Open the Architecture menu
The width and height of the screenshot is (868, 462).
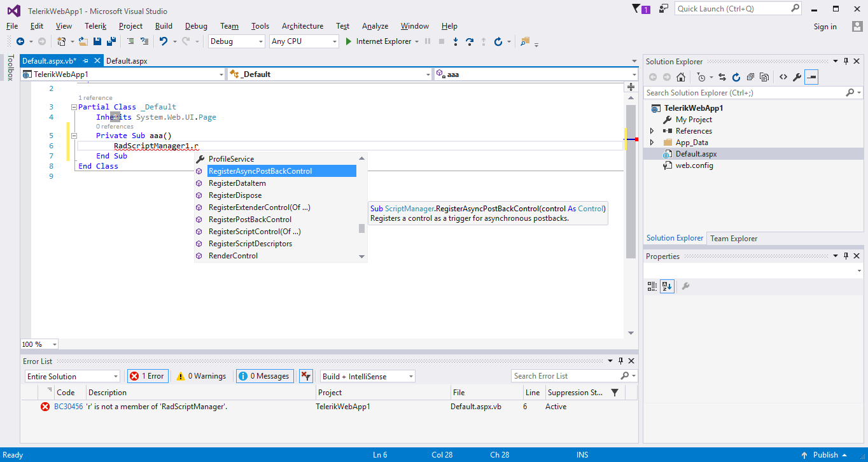(302, 26)
